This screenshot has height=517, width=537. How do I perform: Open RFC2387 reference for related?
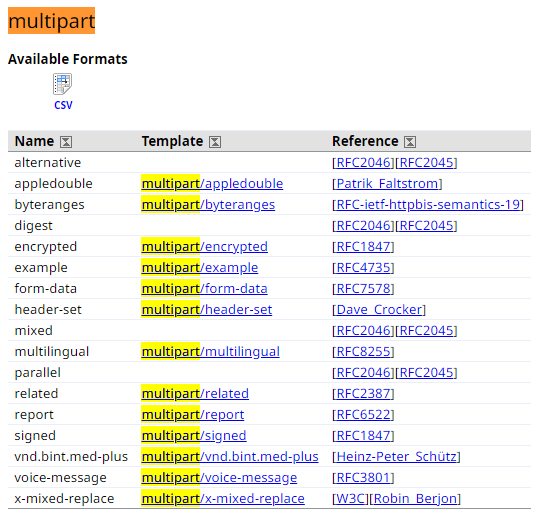click(x=363, y=394)
